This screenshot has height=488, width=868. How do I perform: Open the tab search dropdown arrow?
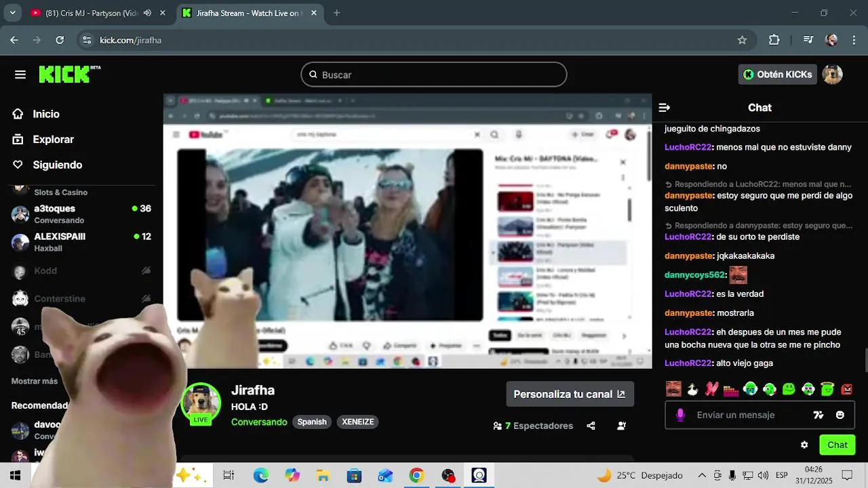coord(12,13)
